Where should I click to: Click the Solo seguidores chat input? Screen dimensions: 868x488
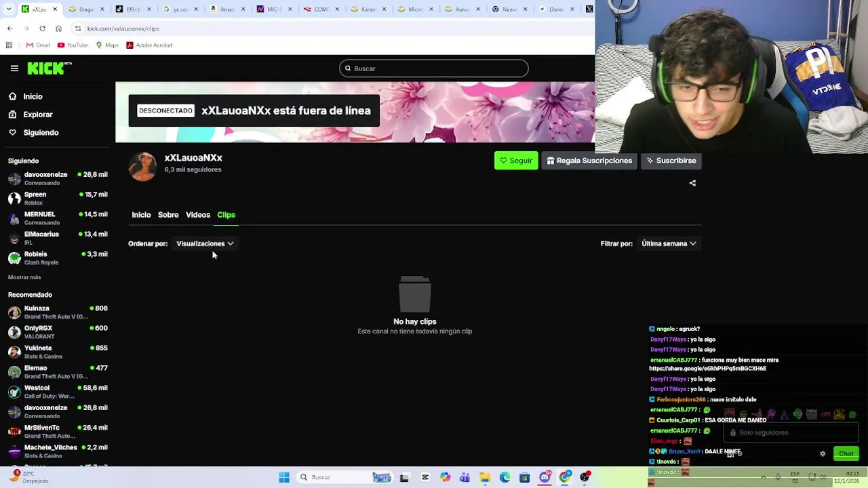[791, 432]
